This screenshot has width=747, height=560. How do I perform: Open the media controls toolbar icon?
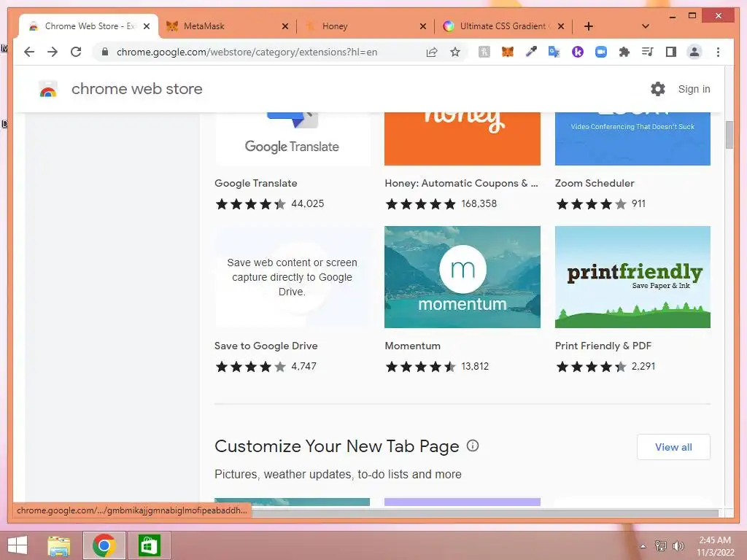648,52
